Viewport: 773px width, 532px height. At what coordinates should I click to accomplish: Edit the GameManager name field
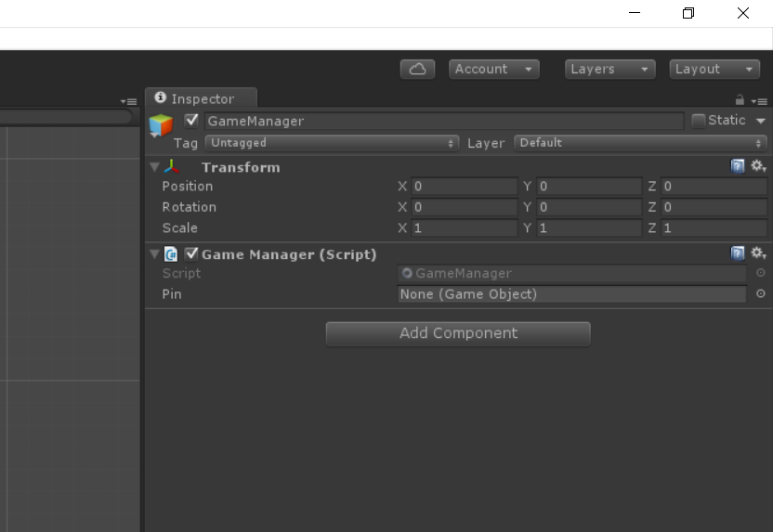click(444, 121)
